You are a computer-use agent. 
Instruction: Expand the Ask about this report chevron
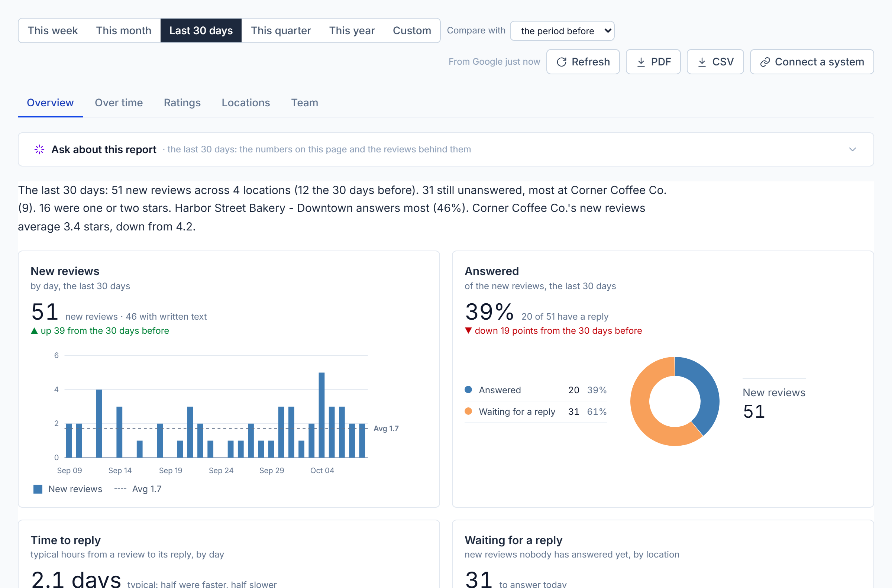pyautogui.click(x=852, y=149)
